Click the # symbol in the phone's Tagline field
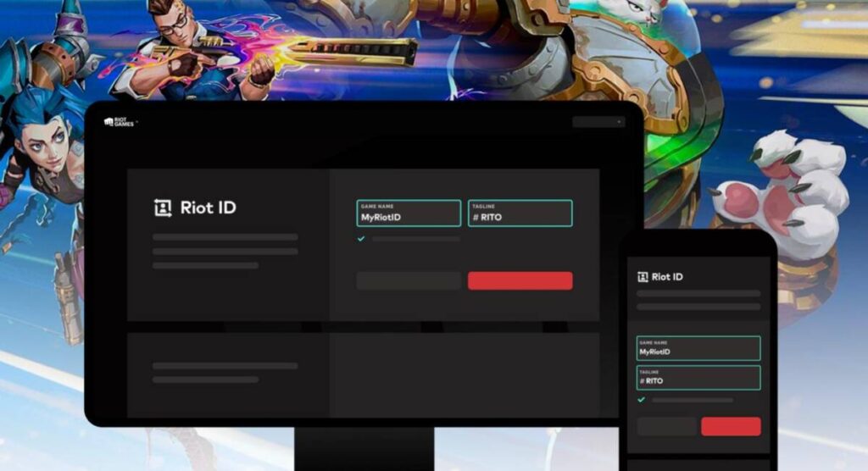868x471 pixels. (x=643, y=381)
